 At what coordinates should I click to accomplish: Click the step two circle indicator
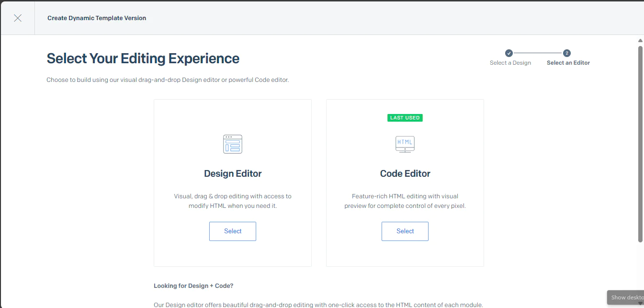[567, 53]
